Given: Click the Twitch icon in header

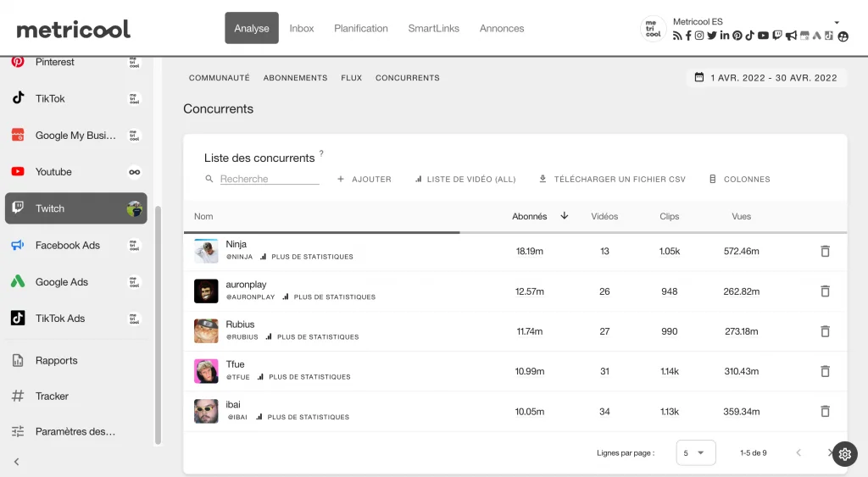Looking at the screenshot, I should pyautogui.click(x=777, y=36).
